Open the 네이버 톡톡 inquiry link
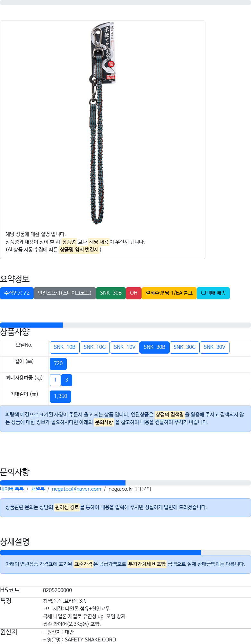251x644 pixels. point(12,489)
